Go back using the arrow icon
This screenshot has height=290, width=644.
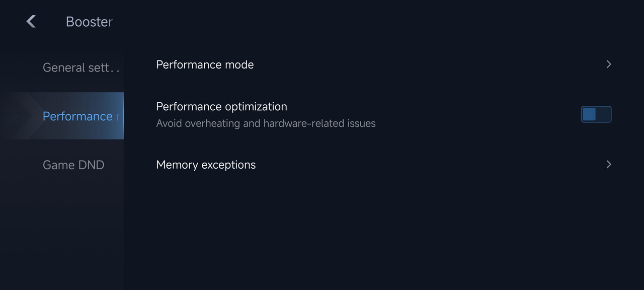tap(31, 21)
